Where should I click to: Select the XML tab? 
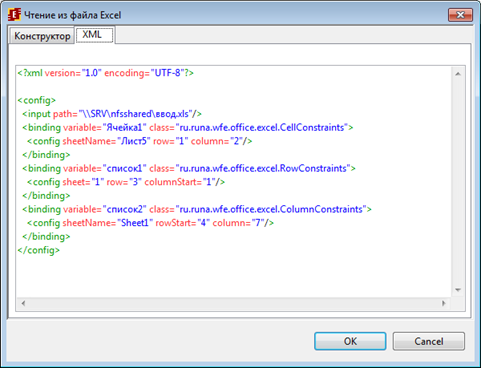coord(95,35)
